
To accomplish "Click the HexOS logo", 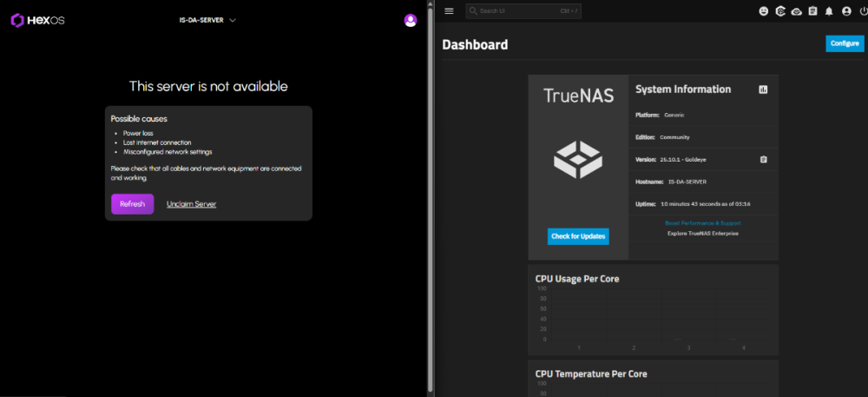I will pyautogui.click(x=38, y=19).
